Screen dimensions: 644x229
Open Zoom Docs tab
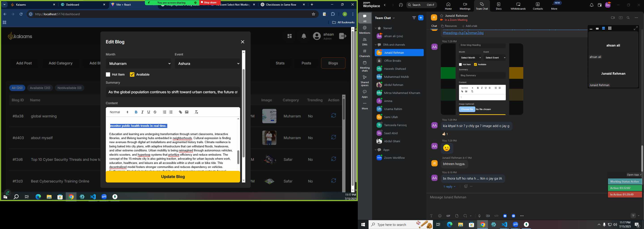coord(499,6)
